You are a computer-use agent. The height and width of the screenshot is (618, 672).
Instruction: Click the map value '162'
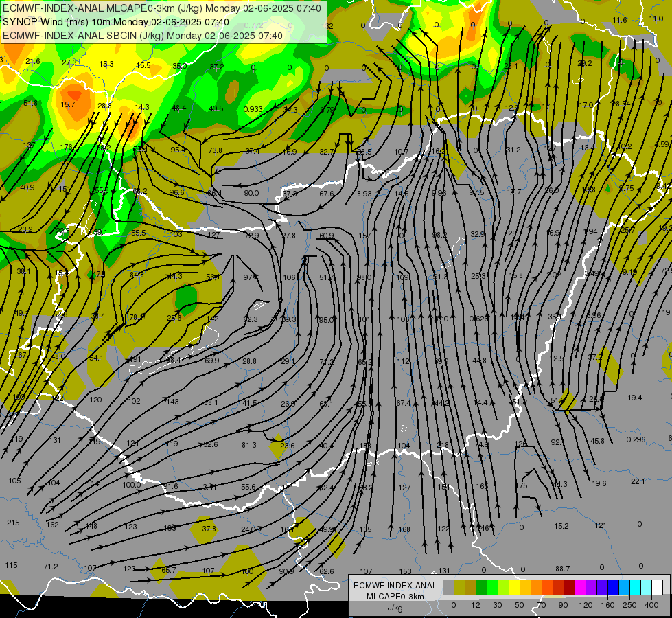coord(52,525)
